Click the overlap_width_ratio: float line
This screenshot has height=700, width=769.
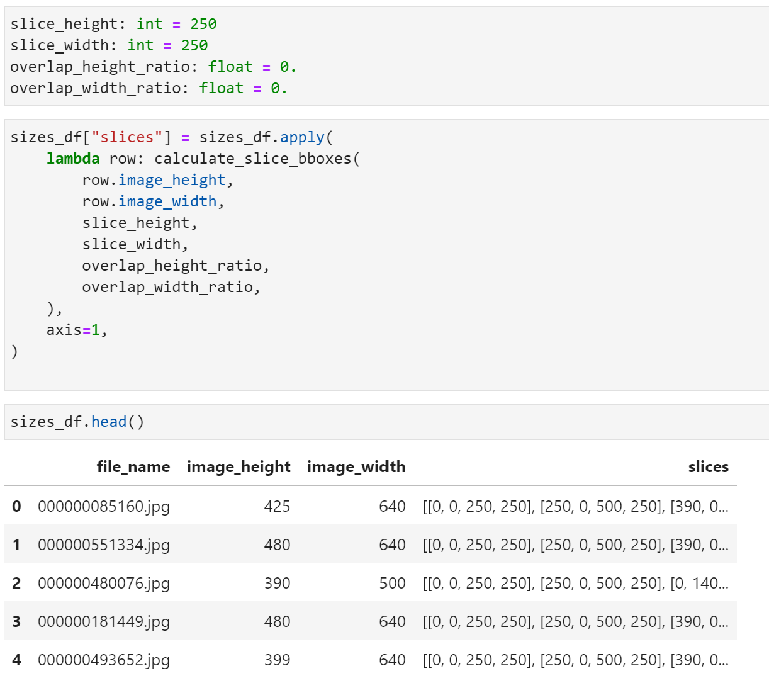tap(149, 88)
